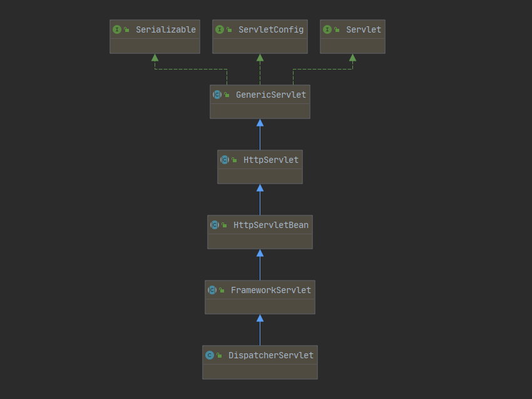532x399 pixels.
Task: Click the class icon on DispatcherServlet node
Action: (210, 355)
